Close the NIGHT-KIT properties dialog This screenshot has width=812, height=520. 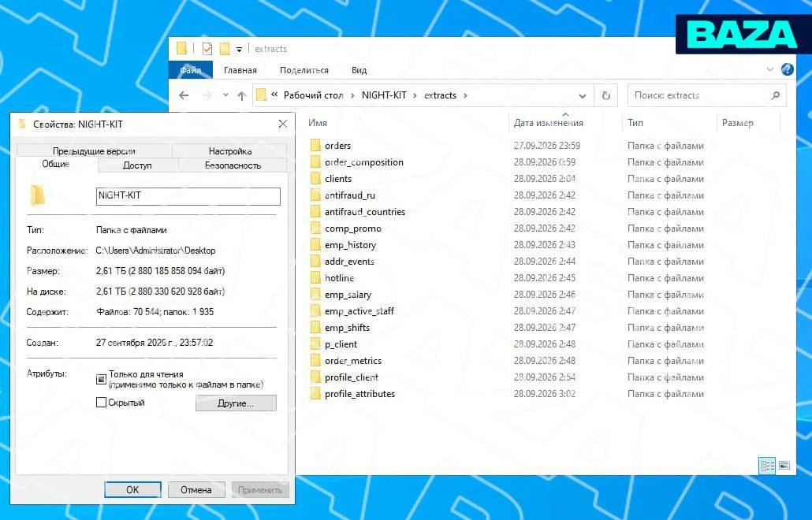(283, 124)
